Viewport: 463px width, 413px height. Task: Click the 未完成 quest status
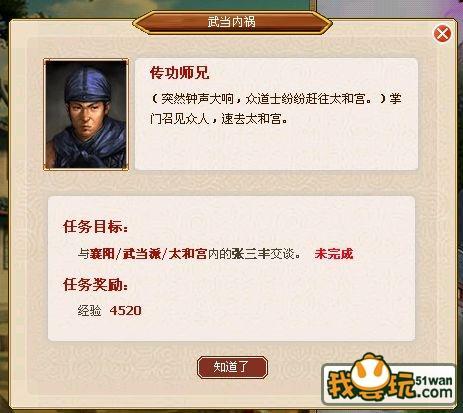(334, 254)
